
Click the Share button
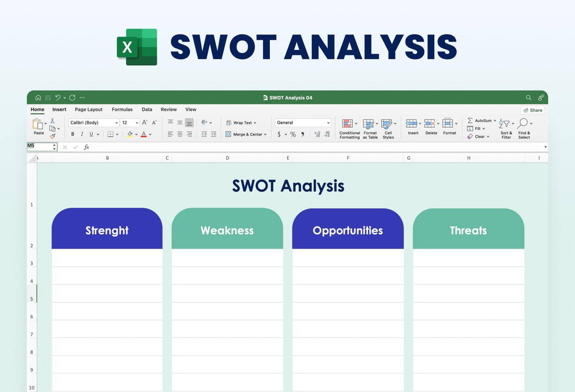533,110
